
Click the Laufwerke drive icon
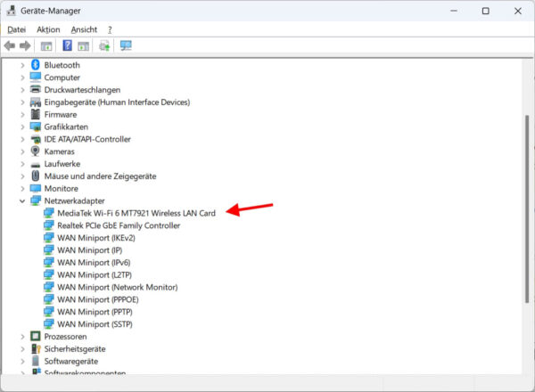pyautogui.click(x=36, y=165)
